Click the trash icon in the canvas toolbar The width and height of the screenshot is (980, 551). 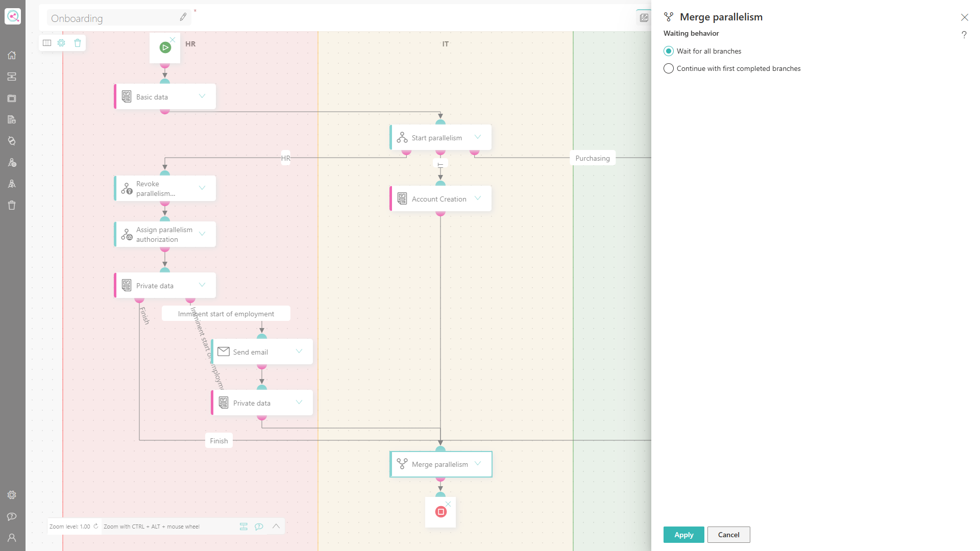(78, 43)
